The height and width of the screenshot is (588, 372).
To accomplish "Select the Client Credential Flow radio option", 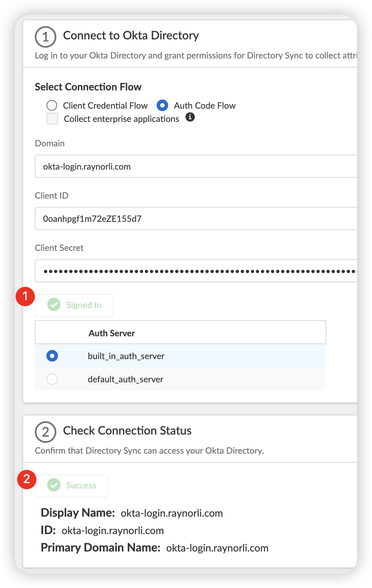I will [x=52, y=106].
